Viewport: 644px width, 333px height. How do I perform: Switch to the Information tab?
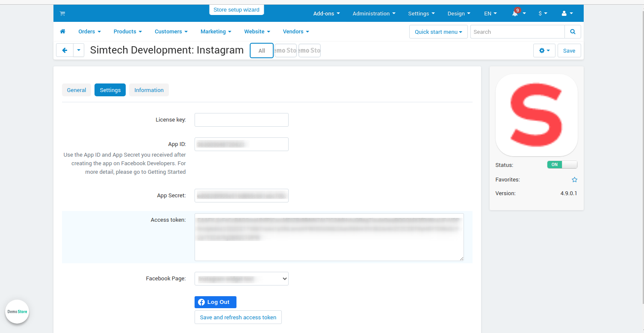click(149, 90)
